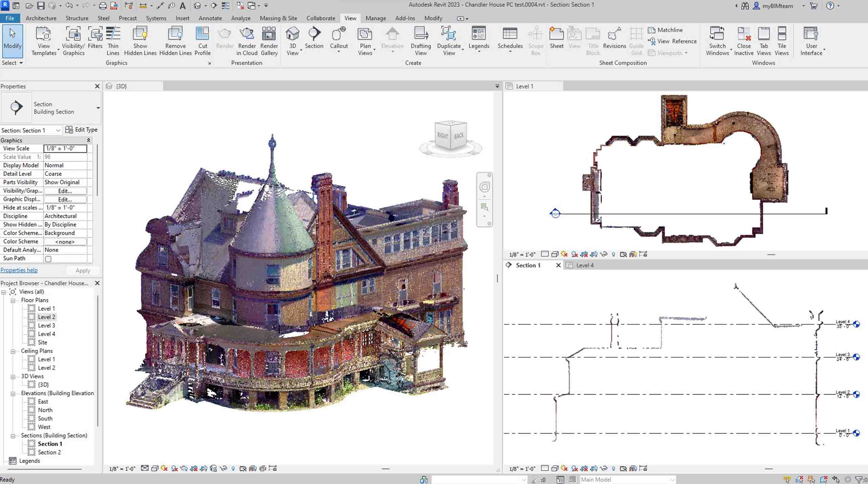Switch to the Level 4 view tab
Screen dimensions: 868x484
coord(585,265)
